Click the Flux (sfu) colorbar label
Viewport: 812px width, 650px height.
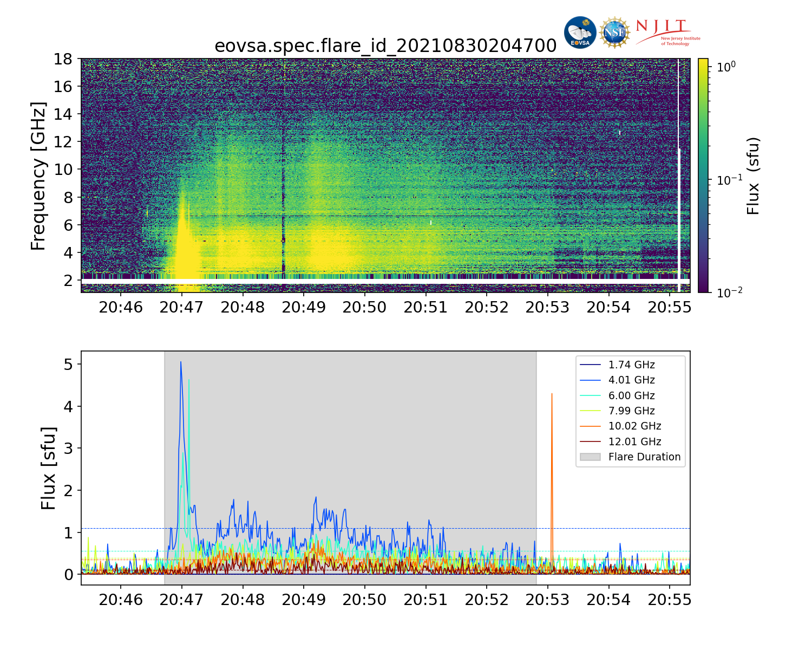754,175
